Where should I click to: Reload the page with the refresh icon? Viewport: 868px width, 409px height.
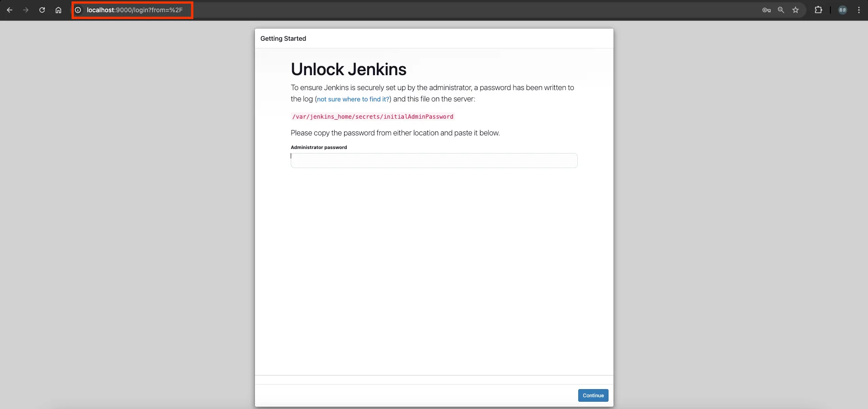coord(42,10)
